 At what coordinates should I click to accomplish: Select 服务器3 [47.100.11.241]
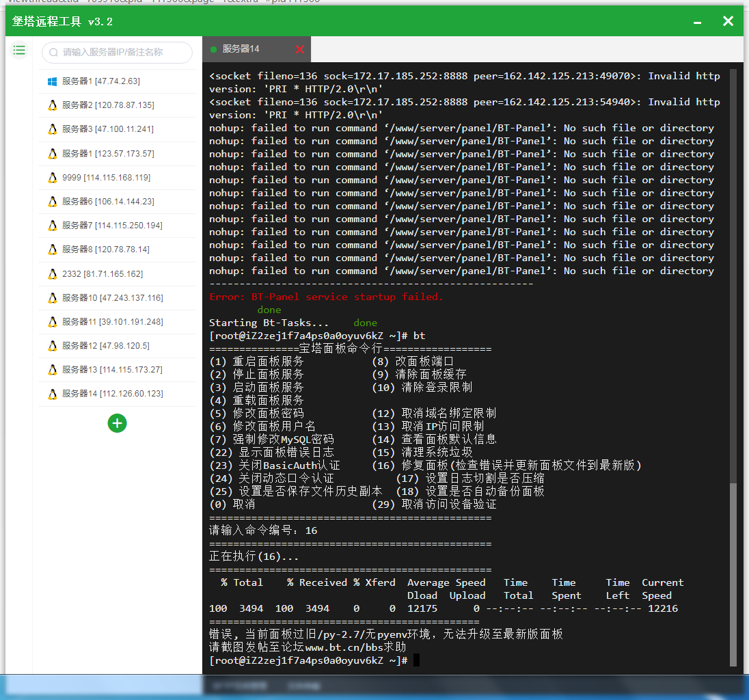point(117,129)
